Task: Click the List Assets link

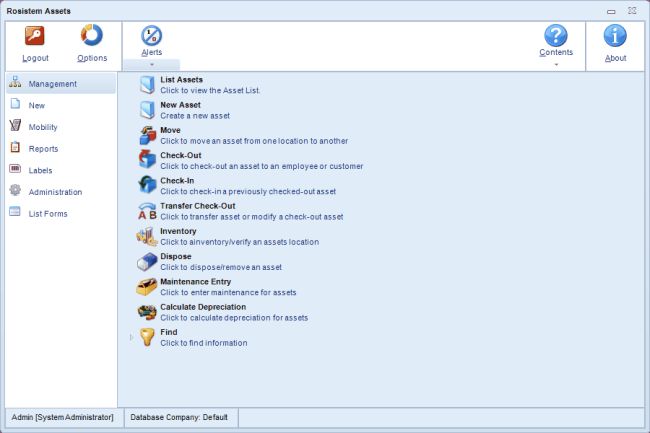Action: (x=182, y=79)
